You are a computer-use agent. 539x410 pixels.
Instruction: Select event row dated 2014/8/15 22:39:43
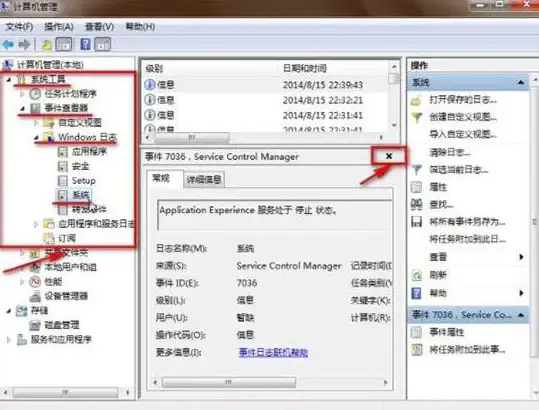click(265, 85)
